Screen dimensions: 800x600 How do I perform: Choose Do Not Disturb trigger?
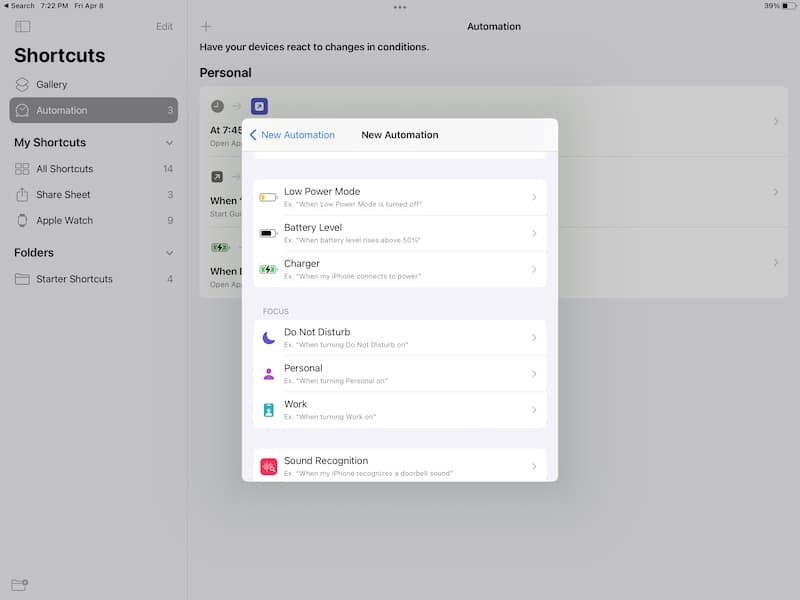(399, 338)
